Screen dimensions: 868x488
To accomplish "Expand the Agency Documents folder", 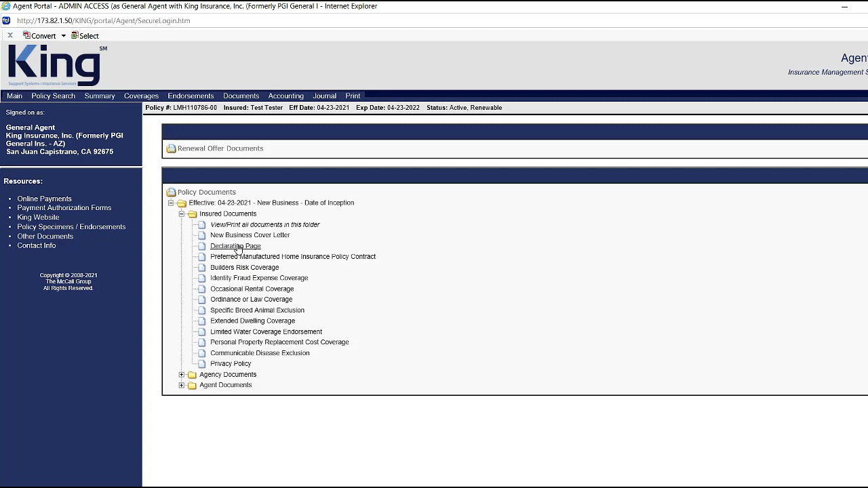I will pyautogui.click(x=182, y=374).
